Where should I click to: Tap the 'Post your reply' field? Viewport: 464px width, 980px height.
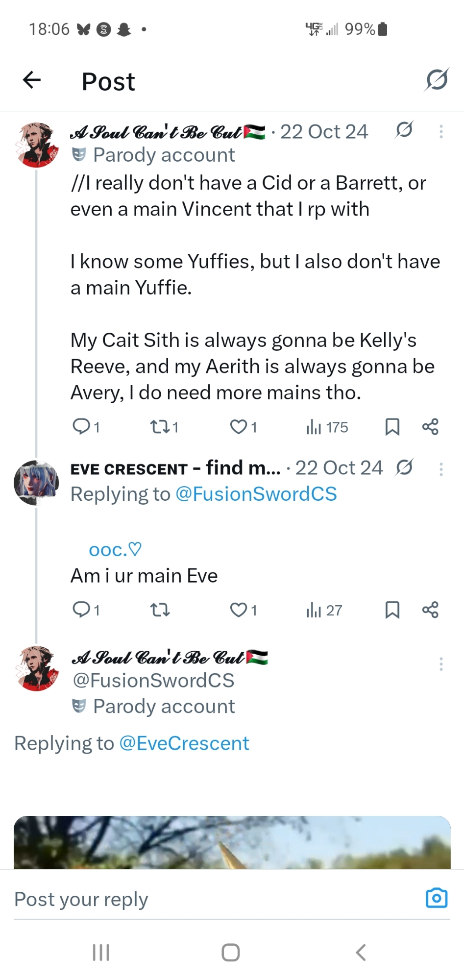[196, 899]
